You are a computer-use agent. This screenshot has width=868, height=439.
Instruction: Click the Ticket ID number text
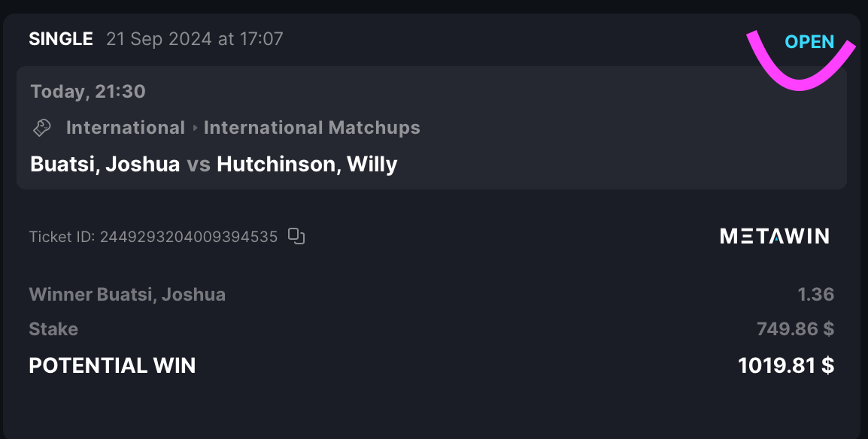click(189, 237)
